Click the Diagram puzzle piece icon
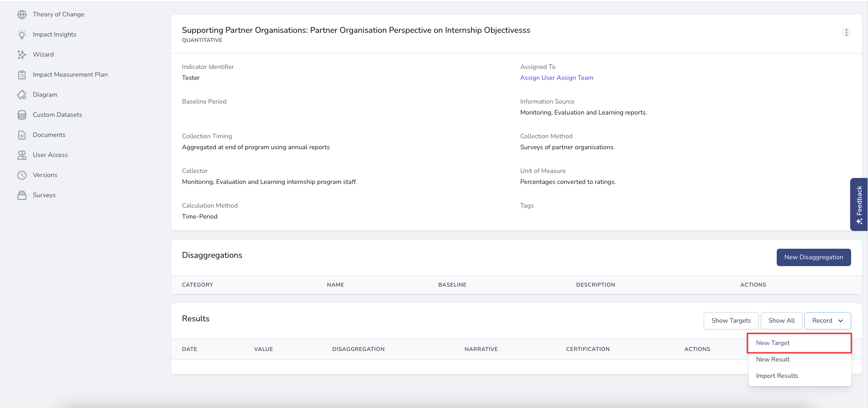 tap(22, 95)
